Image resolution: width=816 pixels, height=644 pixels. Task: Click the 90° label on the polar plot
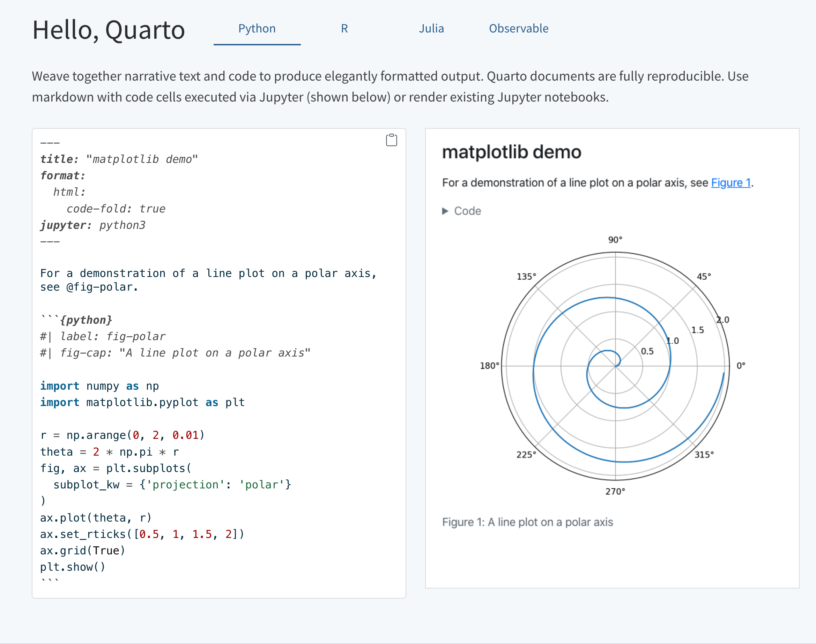tap(615, 240)
